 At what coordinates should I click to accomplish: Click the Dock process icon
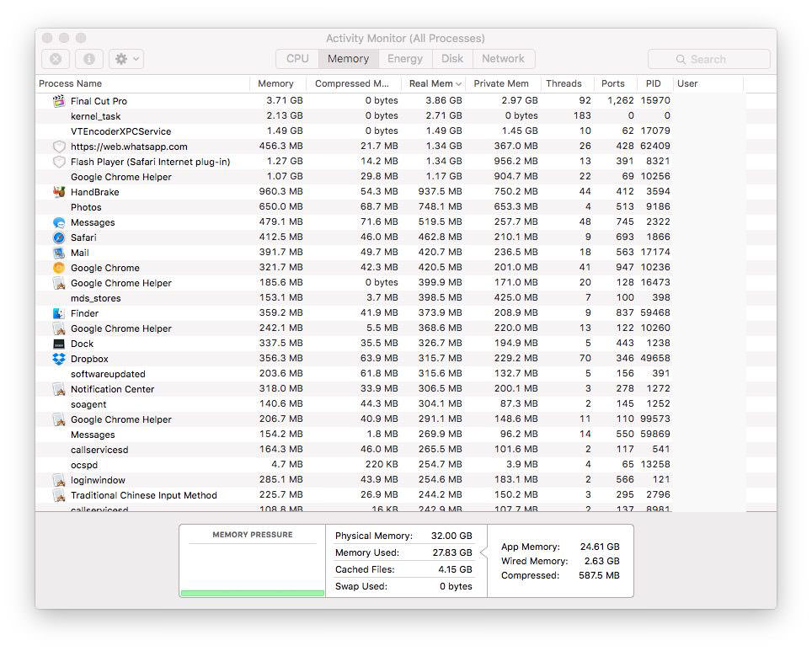[59, 344]
